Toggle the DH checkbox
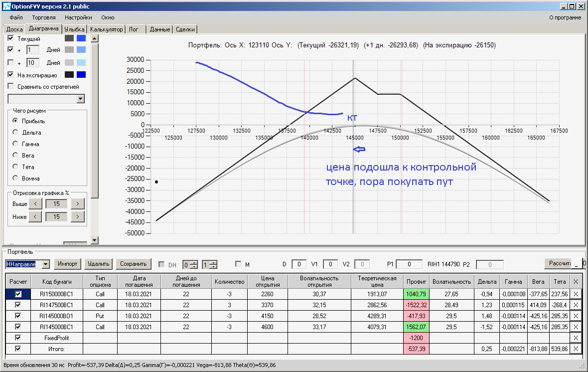The width and height of the screenshot is (588, 372). pyautogui.click(x=161, y=264)
